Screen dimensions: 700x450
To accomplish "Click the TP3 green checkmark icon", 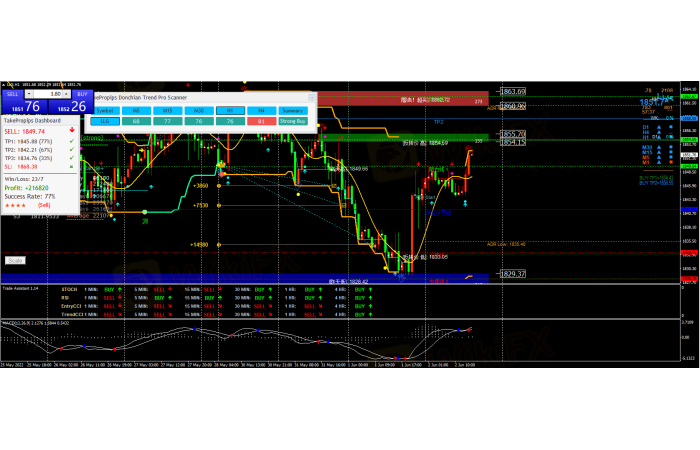I will coord(72,157).
